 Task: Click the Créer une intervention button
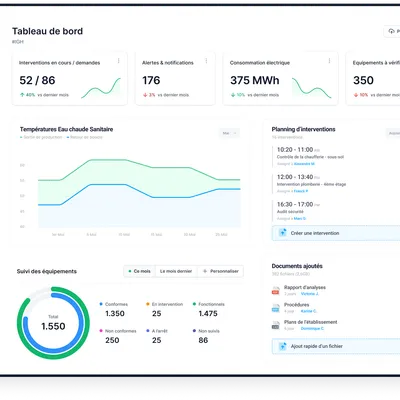point(336,233)
